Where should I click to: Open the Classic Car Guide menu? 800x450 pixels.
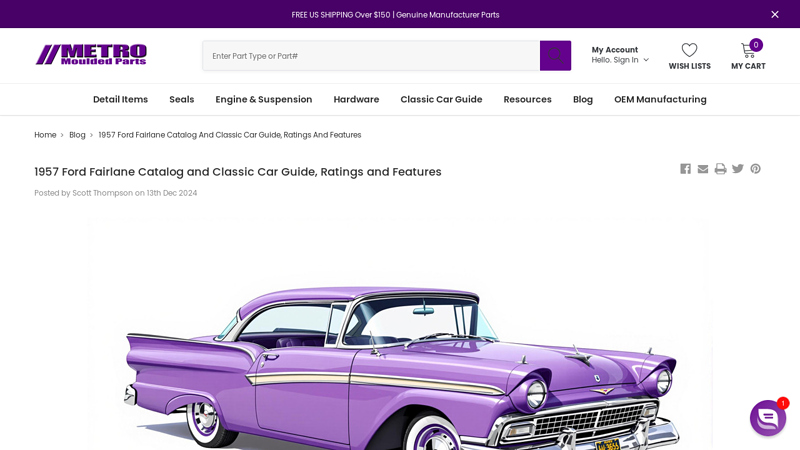click(x=441, y=99)
